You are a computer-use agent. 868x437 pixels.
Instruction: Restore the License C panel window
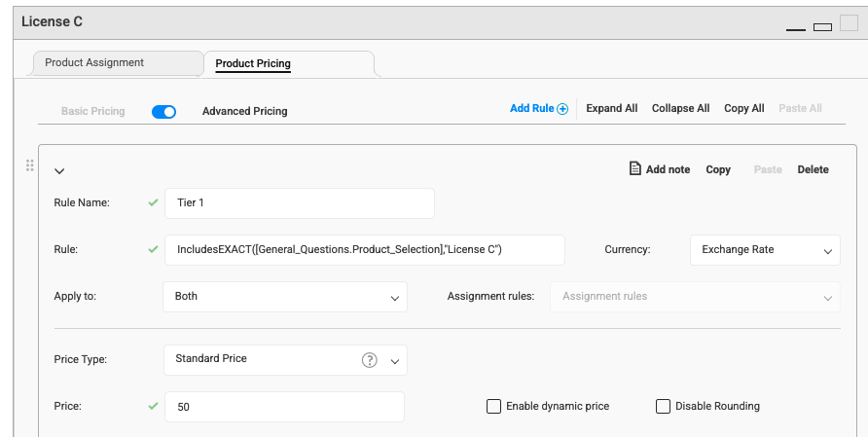[x=822, y=26]
